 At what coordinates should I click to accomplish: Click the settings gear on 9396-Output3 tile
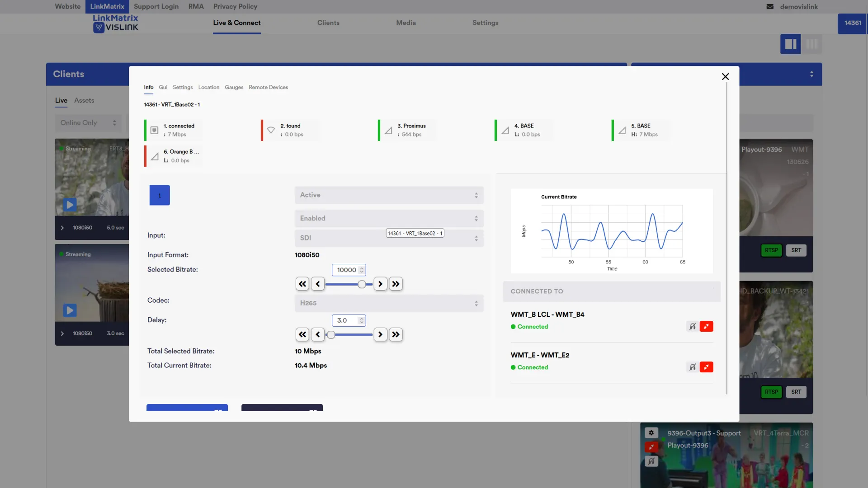tap(651, 433)
